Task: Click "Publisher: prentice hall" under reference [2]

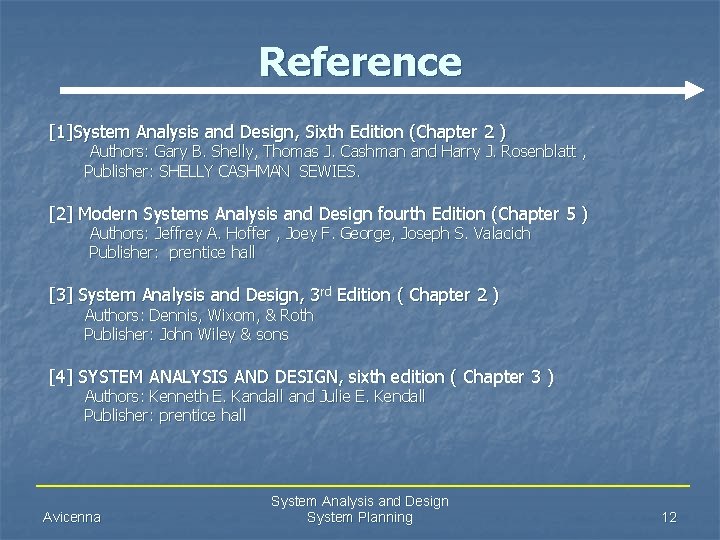Action: click(172, 253)
